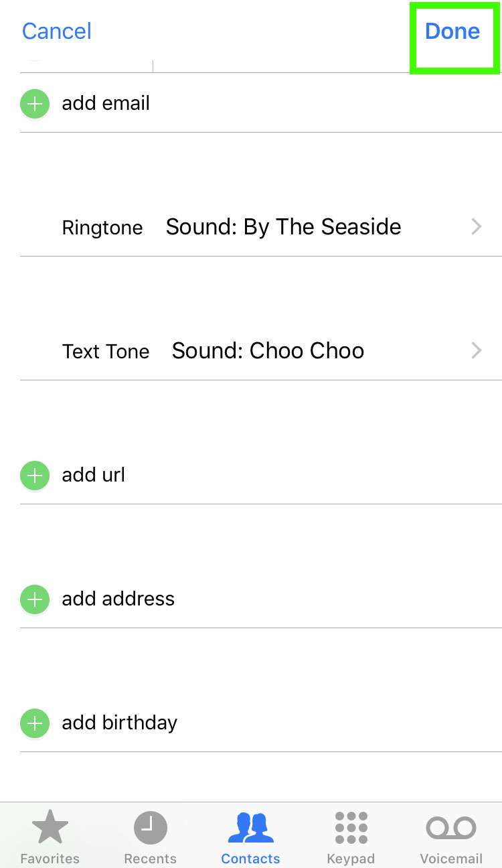
Task: Open the Favorites star tab
Action: tap(50, 836)
